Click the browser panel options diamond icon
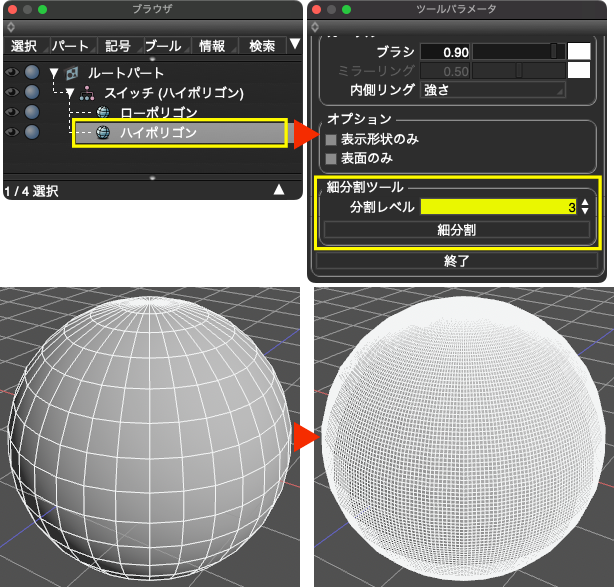 9,27
